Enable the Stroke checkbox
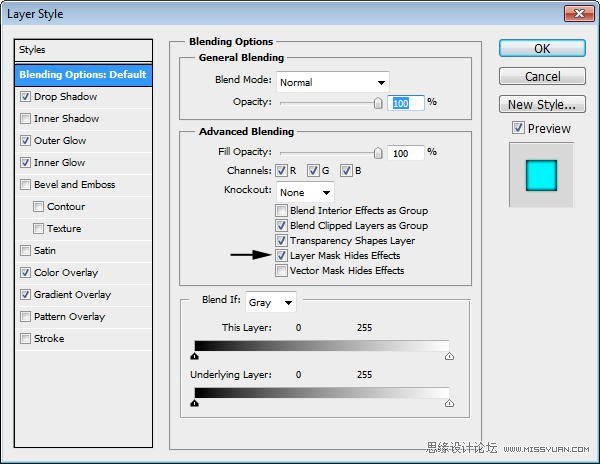This screenshot has height=464, width=600. pyautogui.click(x=25, y=339)
